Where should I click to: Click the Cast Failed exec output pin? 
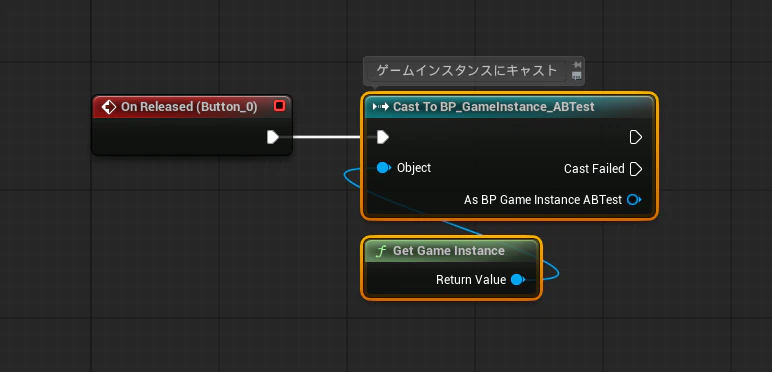tap(636, 169)
